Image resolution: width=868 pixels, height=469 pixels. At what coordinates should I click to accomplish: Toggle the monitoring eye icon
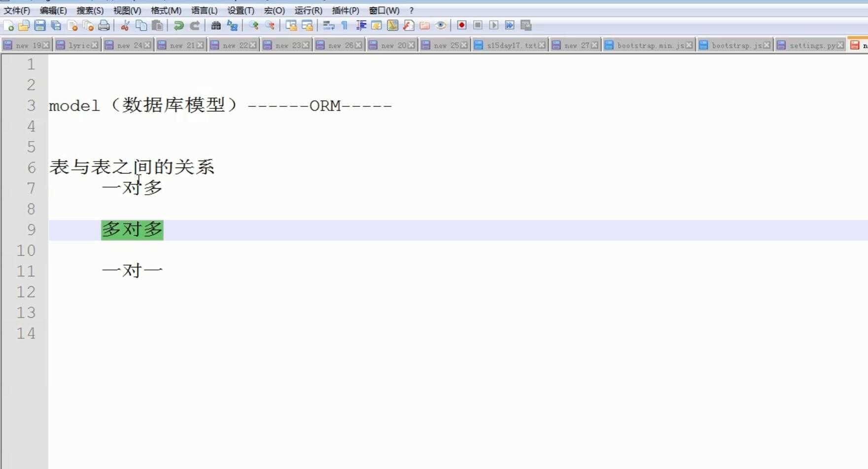tap(441, 26)
